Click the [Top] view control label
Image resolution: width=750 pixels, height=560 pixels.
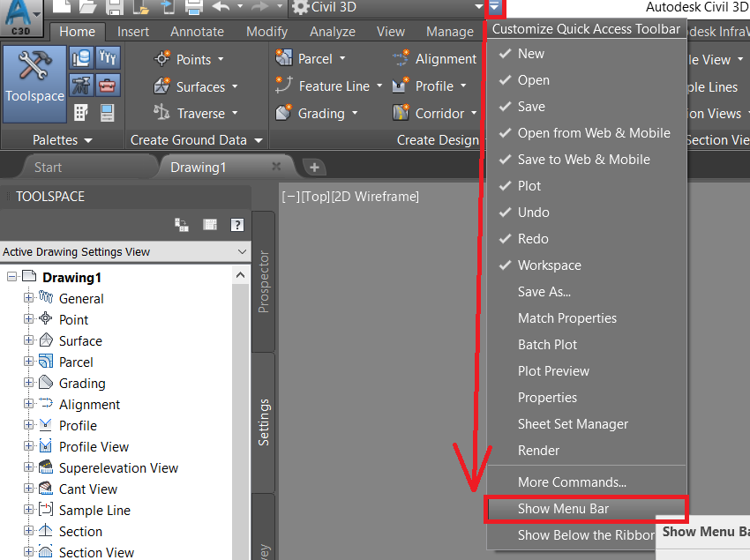point(316,197)
